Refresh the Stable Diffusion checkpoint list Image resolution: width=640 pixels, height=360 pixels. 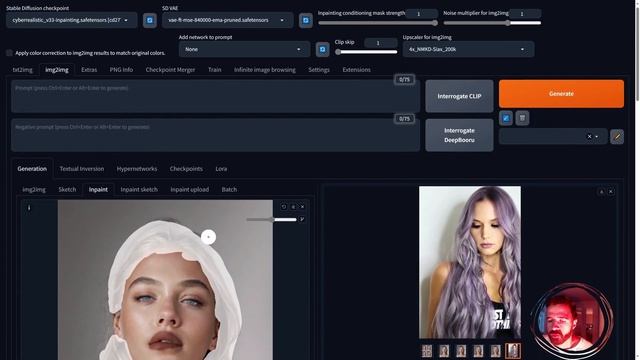[150, 20]
